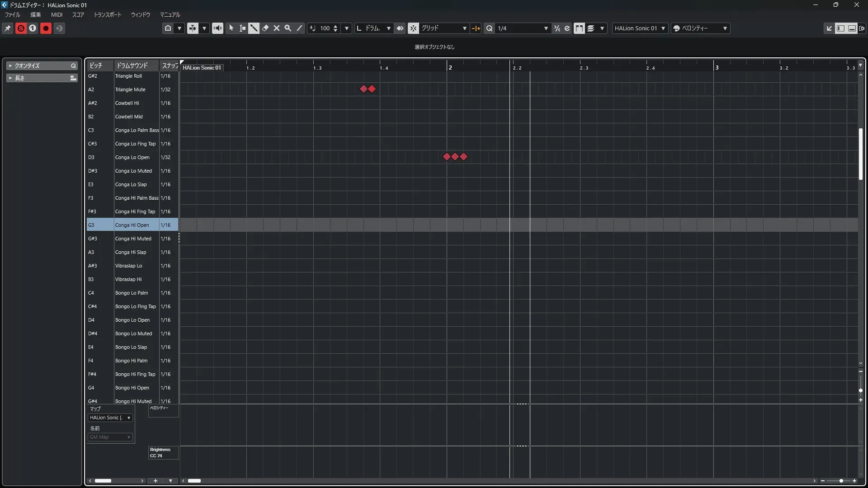Open the グリッド snap type dropdown
This screenshot has width=868, height=488.
[464, 28]
